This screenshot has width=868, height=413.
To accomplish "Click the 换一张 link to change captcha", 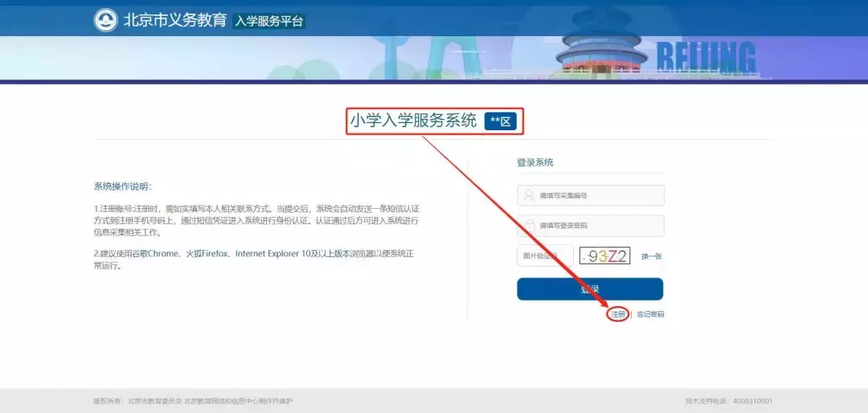I will pos(652,256).
